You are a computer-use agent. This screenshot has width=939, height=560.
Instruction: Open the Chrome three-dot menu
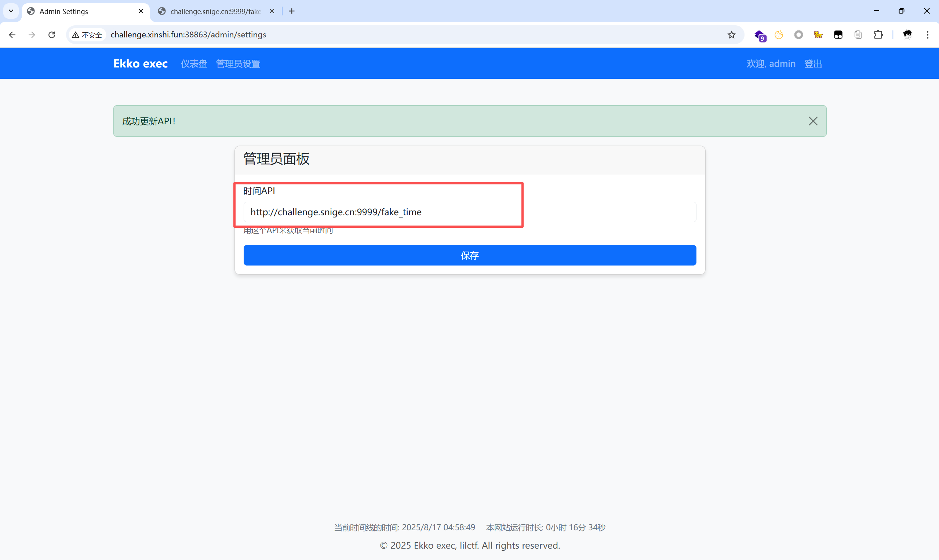click(x=927, y=35)
